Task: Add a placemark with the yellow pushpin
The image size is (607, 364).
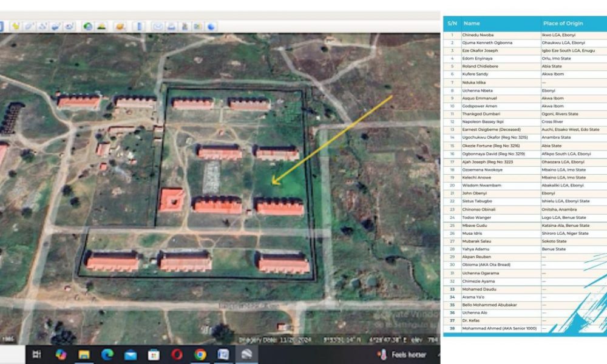Action: pos(16,27)
